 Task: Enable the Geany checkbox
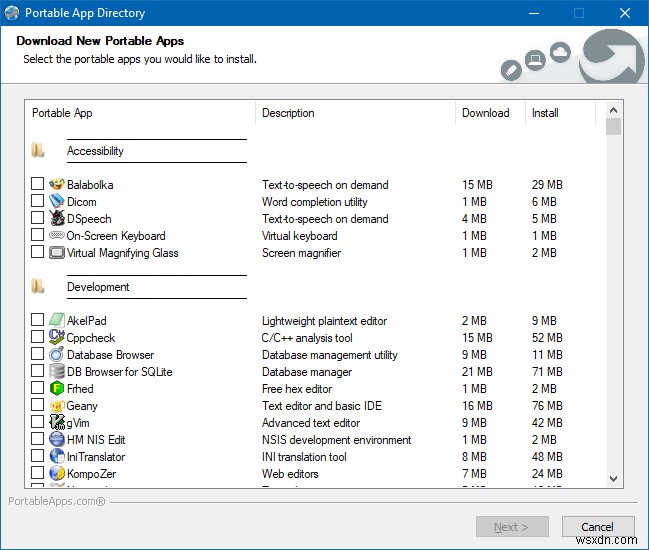37,406
